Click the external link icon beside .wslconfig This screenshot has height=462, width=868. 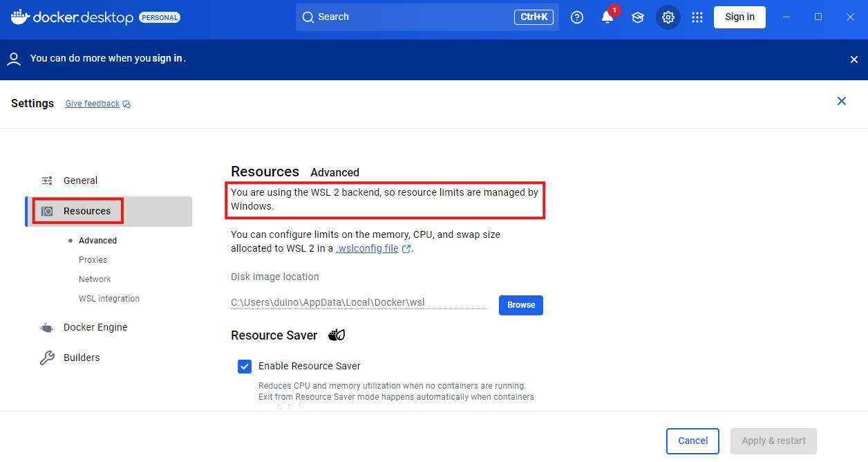pyautogui.click(x=406, y=249)
